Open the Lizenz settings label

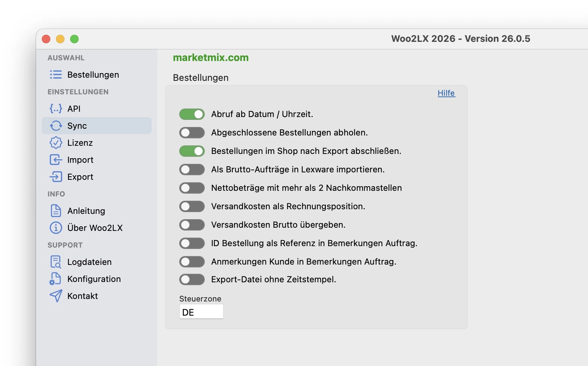[x=80, y=143]
